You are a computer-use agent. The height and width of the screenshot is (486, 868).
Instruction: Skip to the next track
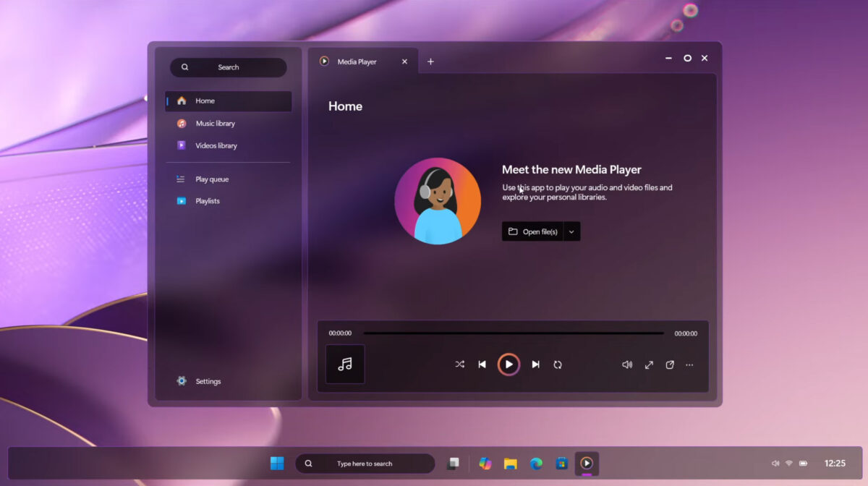[535, 364]
